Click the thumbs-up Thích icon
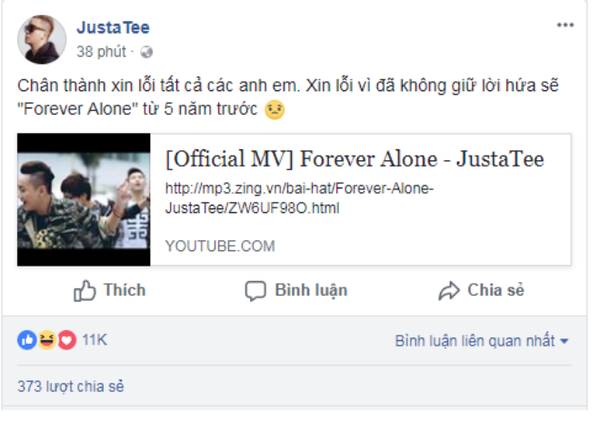 click(85, 291)
